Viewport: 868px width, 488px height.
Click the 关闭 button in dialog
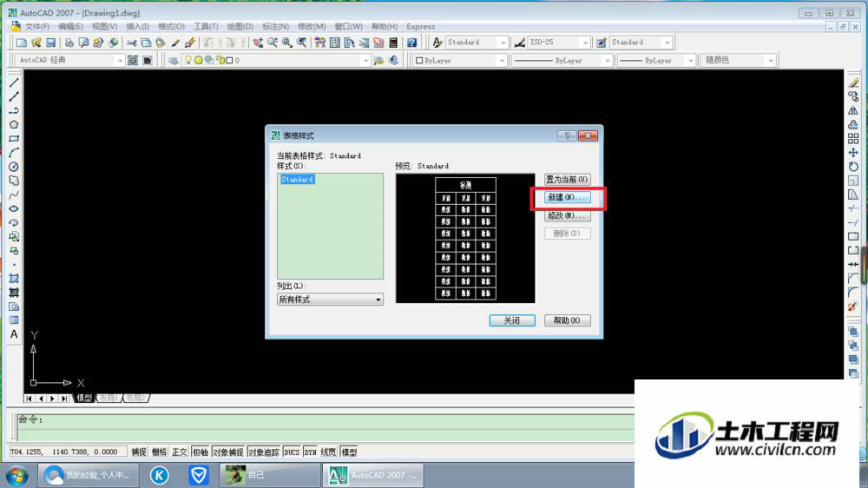512,320
